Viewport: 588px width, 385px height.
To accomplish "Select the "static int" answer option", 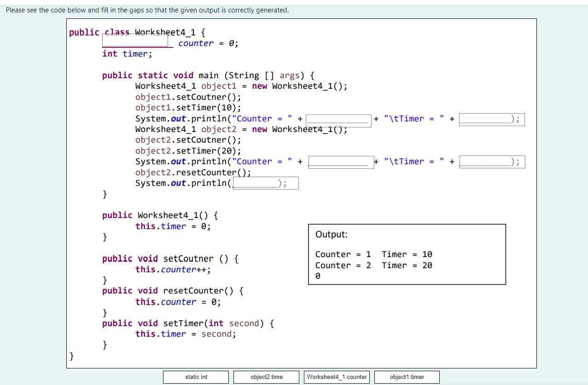I will [195, 377].
